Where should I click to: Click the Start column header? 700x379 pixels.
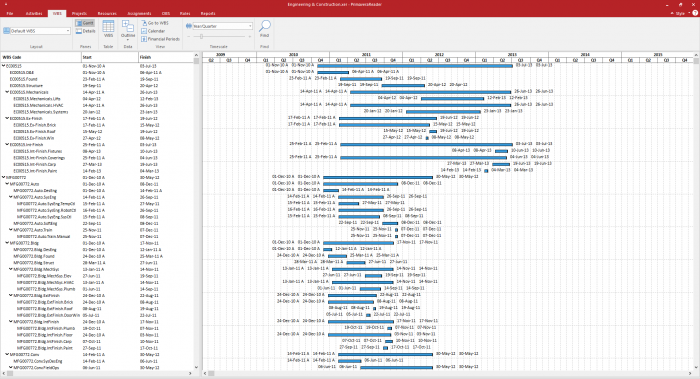(x=109, y=57)
